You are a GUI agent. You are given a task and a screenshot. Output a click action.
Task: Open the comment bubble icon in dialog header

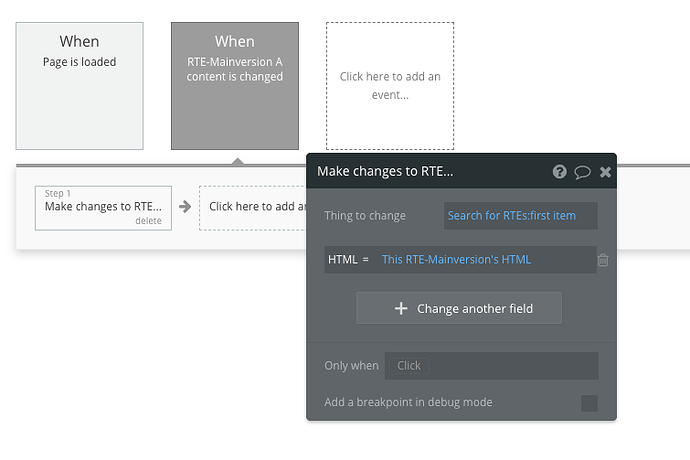[582, 172]
